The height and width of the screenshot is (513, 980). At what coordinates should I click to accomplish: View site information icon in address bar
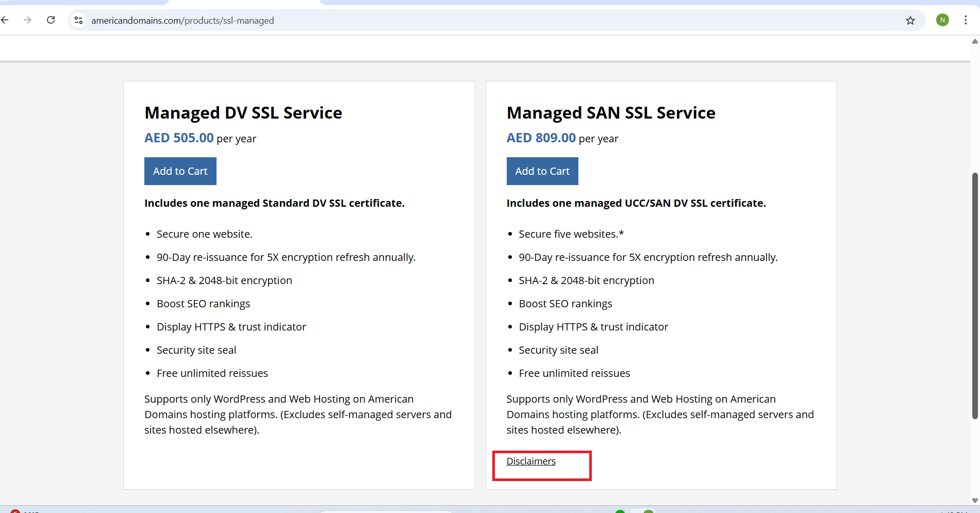tap(78, 20)
